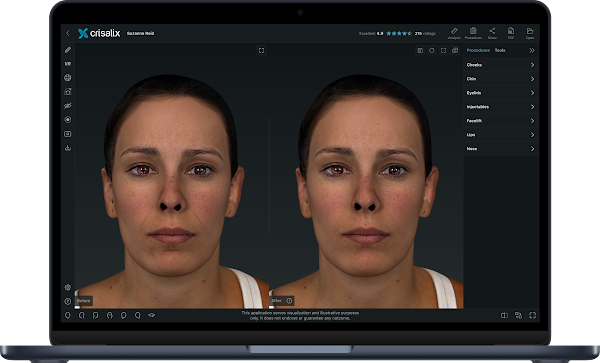Toggle side-by-side compare icon at bottom right
Image resolution: width=600 pixels, height=363 pixels.
[x=504, y=315]
